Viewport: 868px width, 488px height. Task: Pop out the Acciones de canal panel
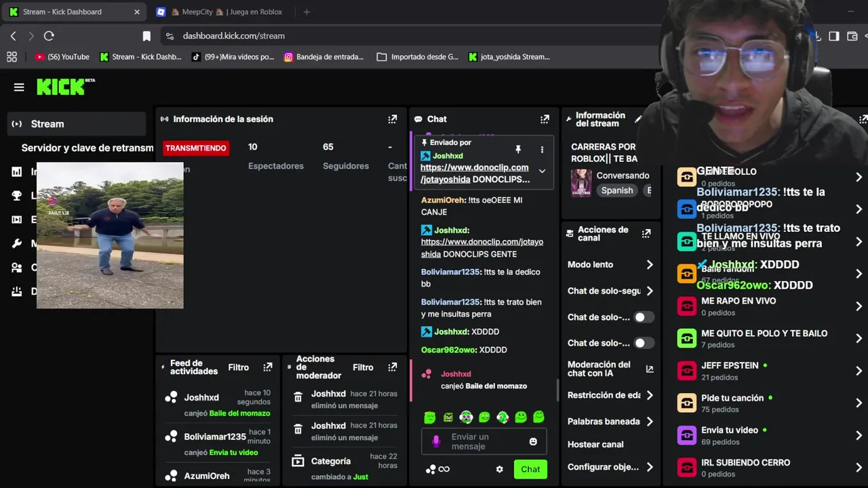646,233
